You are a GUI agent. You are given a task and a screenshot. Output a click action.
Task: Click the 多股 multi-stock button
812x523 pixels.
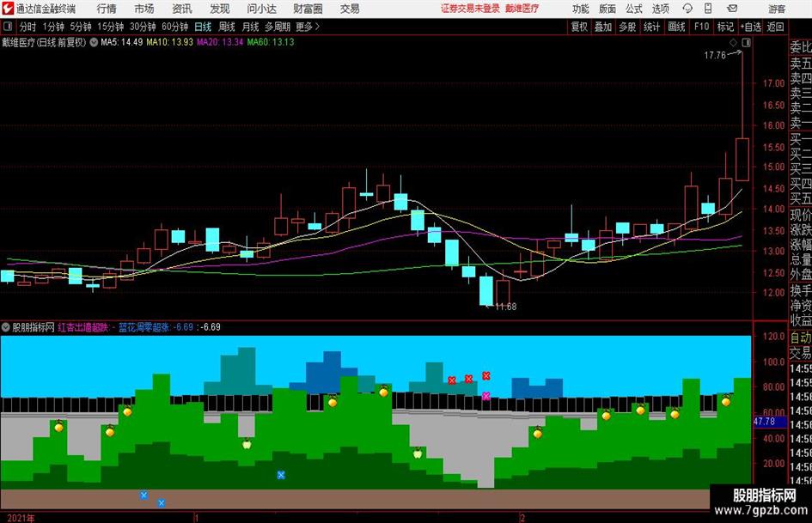click(627, 27)
